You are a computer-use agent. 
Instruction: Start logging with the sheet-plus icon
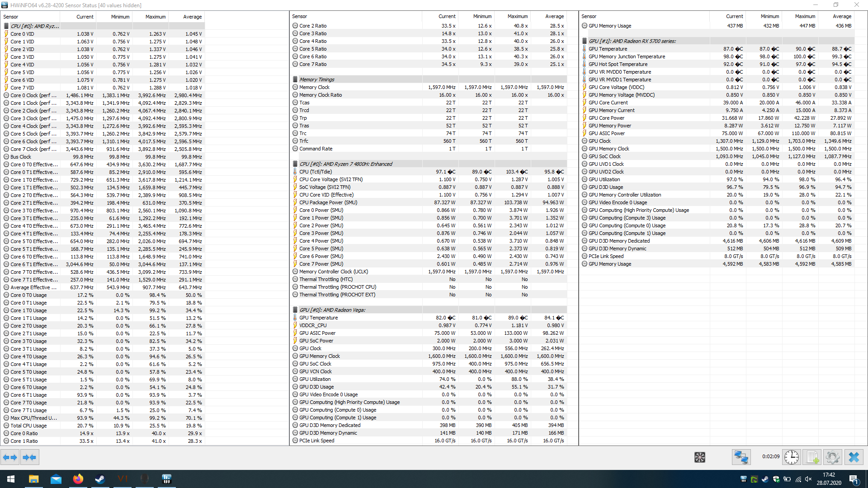tap(812, 457)
